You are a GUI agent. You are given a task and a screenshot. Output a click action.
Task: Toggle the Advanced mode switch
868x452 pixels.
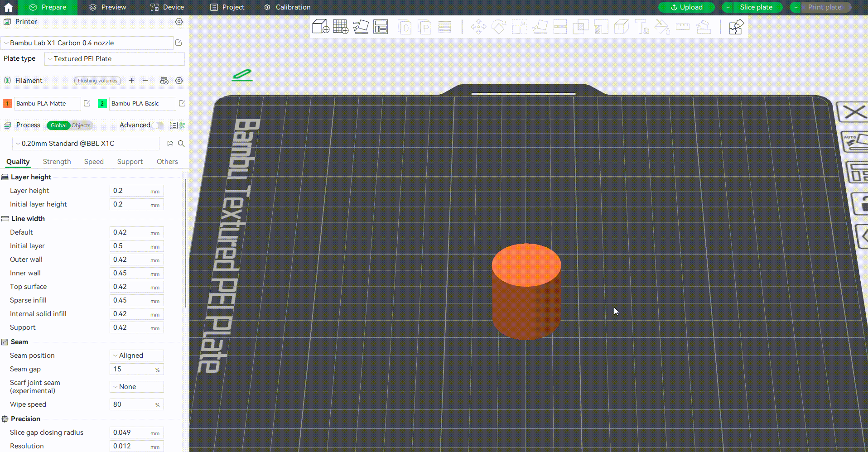click(157, 125)
